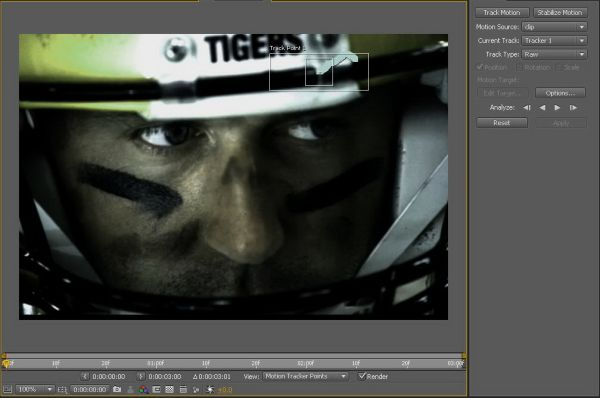Click the 02:00f mark on time ruler
Viewport: 600px width, 398px height.
[x=305, y=363]
